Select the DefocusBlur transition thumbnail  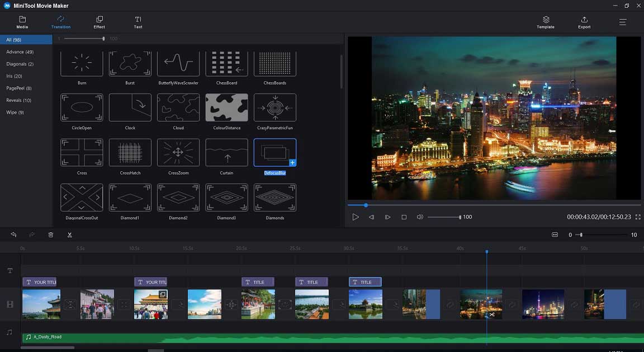coord(274,152)
